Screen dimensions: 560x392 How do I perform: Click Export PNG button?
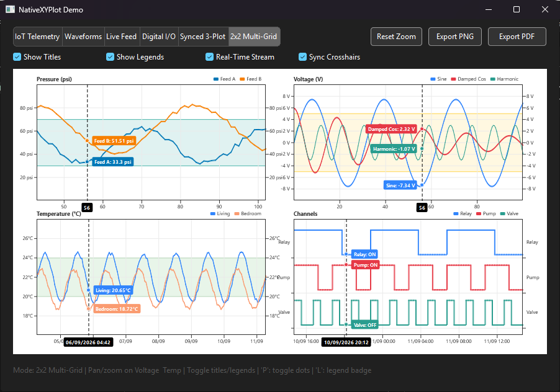tap(455, 37)
